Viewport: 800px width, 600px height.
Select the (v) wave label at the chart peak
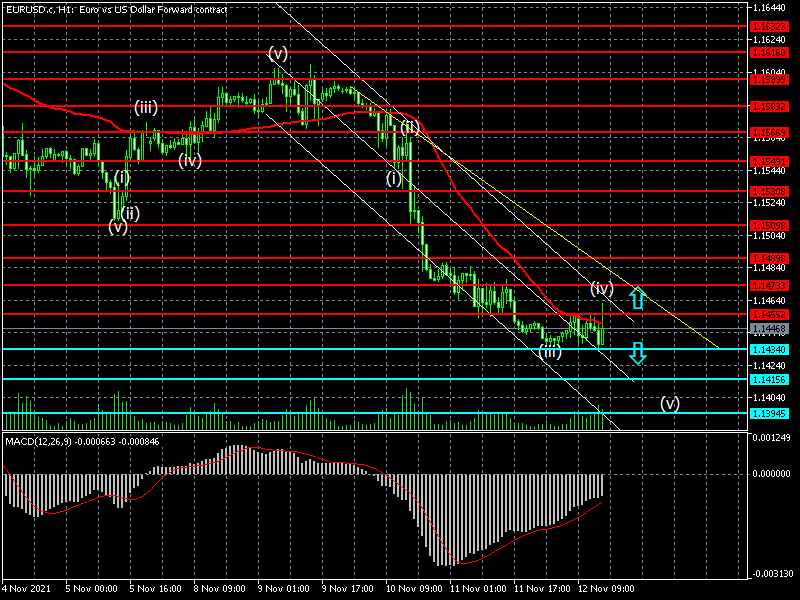coord(278,52)
